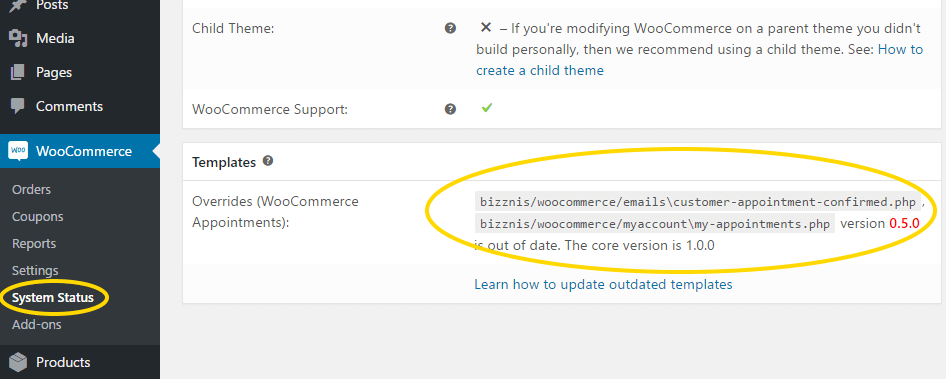Open 'Learn how to update outdated templates' link

[603, 284]
